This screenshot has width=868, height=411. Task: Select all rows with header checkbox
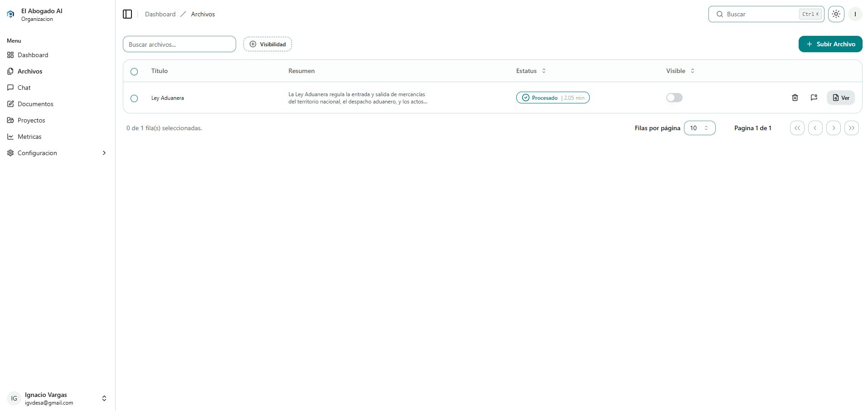pyautogui.click(x=134, y=72)
